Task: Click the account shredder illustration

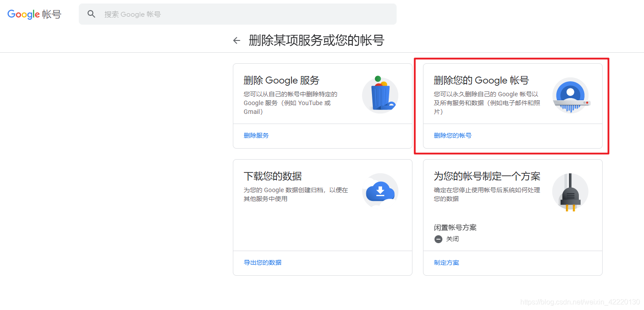Action: pos(570,95)
